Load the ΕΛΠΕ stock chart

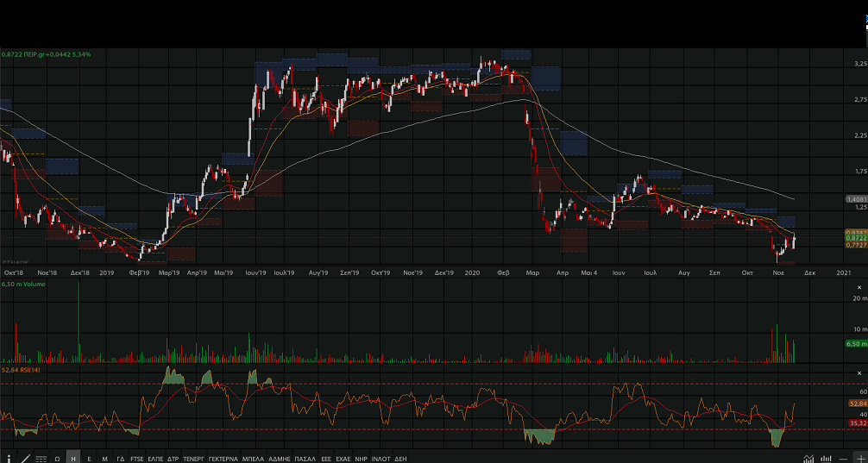(x=155, y=458)
